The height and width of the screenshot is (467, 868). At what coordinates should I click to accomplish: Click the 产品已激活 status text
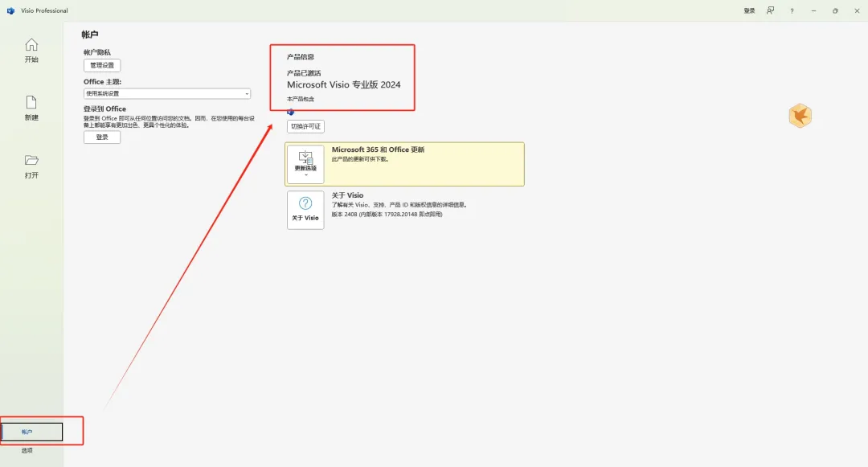(304, 73)
